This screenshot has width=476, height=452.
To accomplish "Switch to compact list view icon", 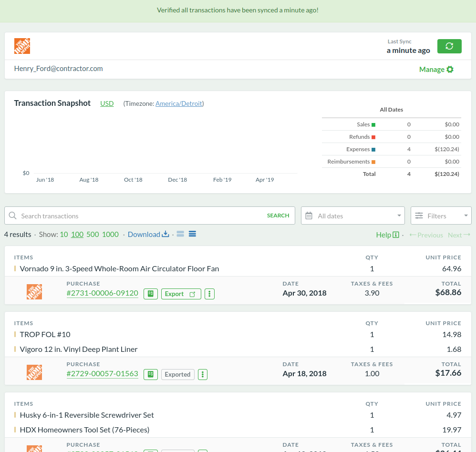I will 180,234.
